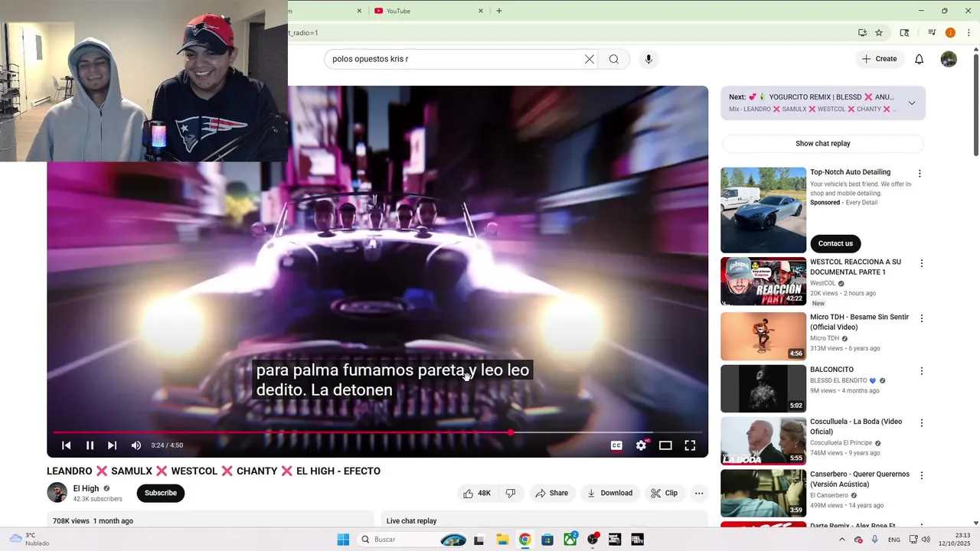Expand the Next mix playlist panel
980x551 pixels.
(x=912, y=103)
